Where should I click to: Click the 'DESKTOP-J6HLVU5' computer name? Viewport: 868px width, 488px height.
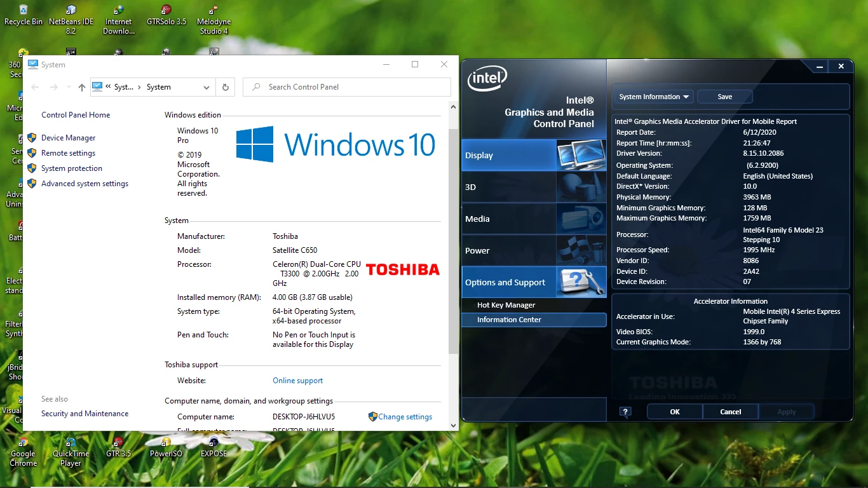coord(304,417)
